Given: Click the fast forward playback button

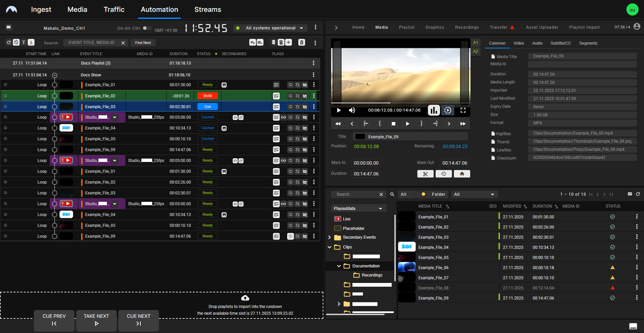Looking at the screenshot, I should tap(463, 124).
